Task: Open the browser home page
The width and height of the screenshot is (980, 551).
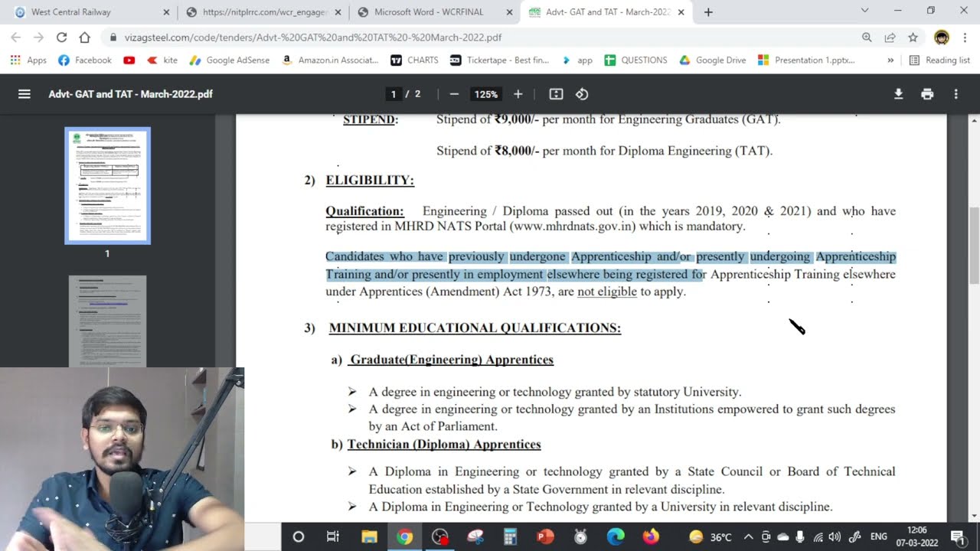Action: (84, 37)
